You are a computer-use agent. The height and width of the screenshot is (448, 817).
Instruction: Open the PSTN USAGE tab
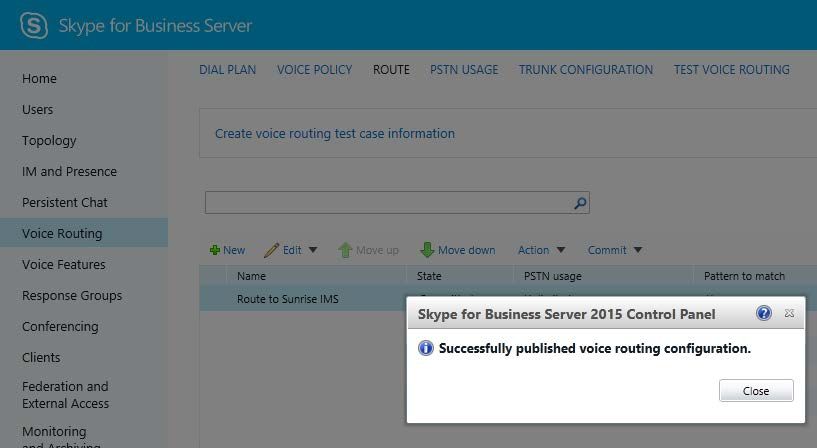point(464,70)
